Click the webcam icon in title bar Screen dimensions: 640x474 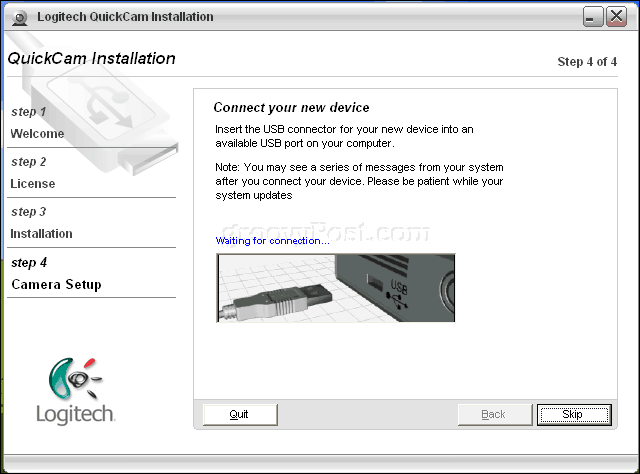[19, 17]
